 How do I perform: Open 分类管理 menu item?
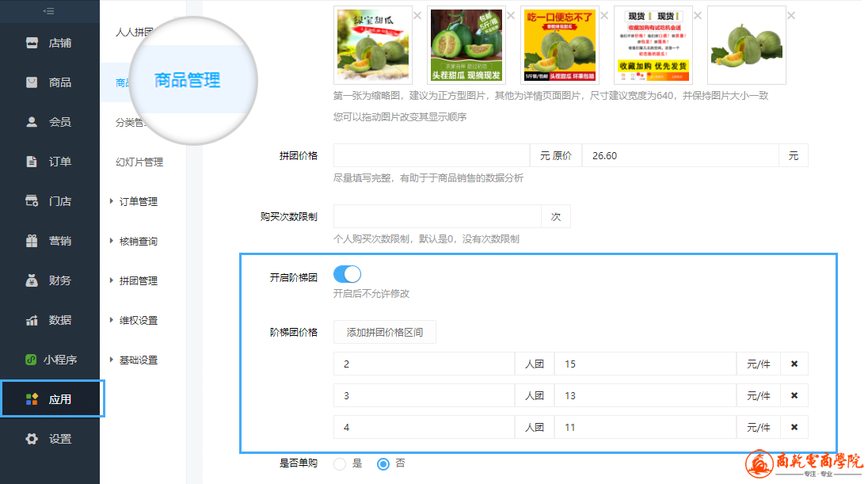point(130,122)
